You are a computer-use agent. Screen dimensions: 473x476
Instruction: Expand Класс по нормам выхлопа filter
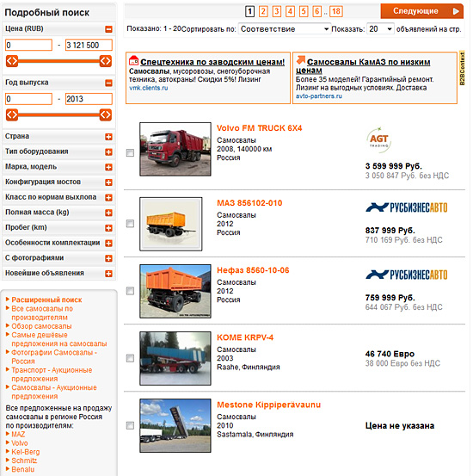[x=108, y=198]
